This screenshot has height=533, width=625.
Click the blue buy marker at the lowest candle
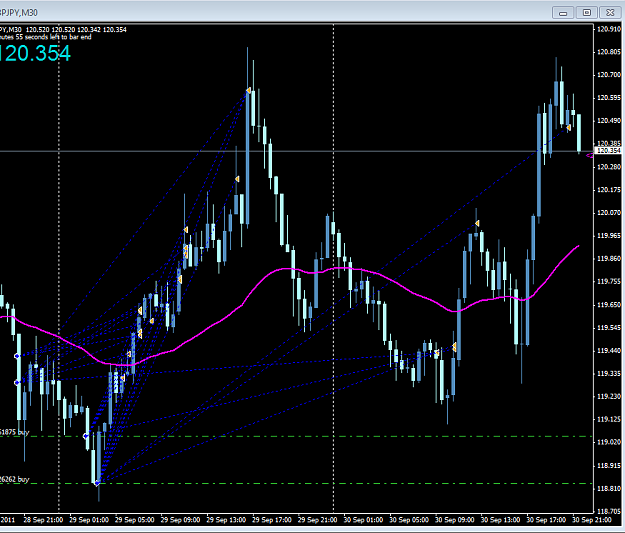coord(97,483)
